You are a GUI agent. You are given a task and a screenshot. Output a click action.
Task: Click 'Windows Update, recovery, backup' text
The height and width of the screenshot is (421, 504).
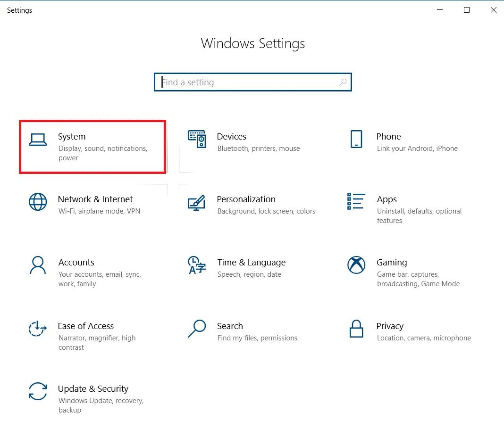coord(101,405)
